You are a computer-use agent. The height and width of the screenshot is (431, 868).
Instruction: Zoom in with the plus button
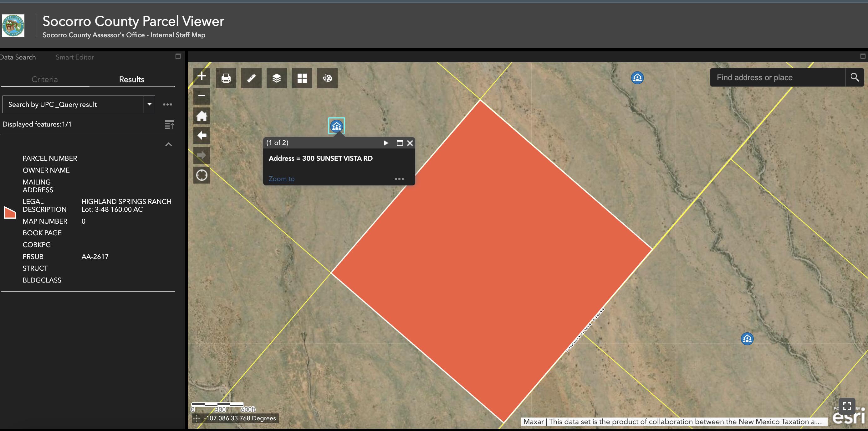pos(202,76)
